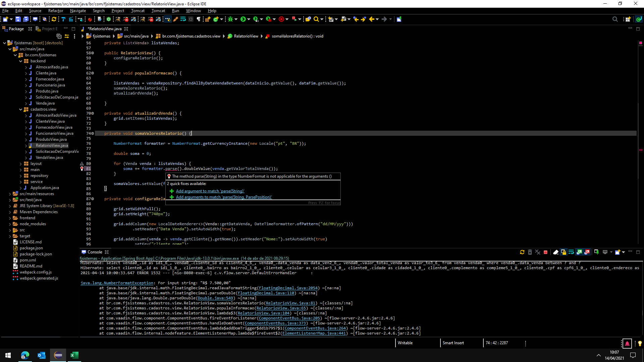Toggle Word Wrap in the Console toolbar
The height and width of the screenshot is (362, 644).
coord(571,252)
